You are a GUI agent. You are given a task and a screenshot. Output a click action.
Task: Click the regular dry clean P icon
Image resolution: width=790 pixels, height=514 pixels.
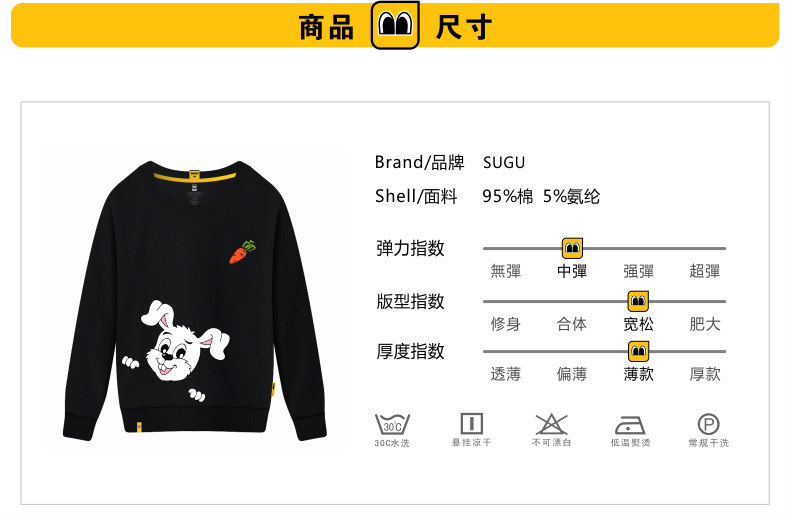pyautogui.click(x=708, y=424)
